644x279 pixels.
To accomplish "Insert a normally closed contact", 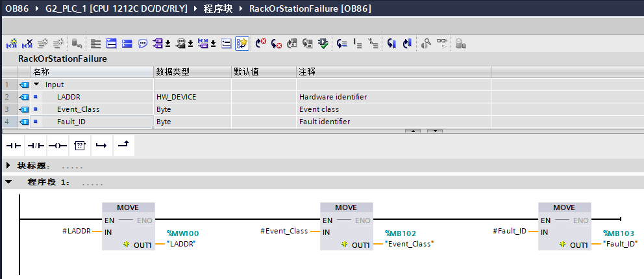I will (35, 146).
